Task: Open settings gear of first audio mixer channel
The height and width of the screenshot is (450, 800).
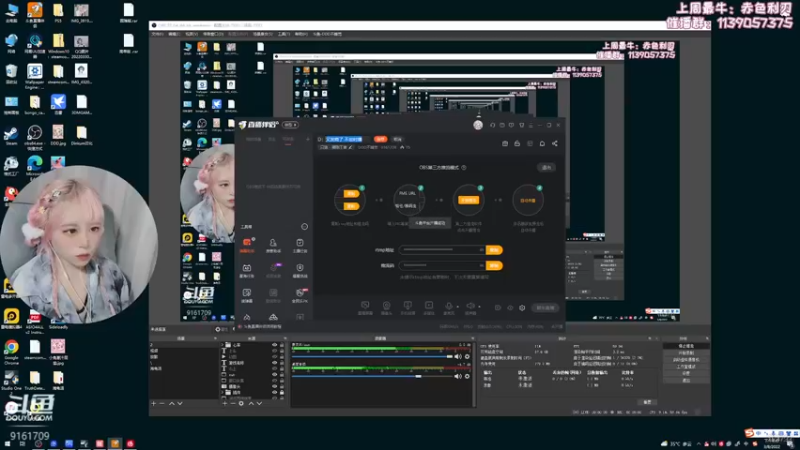Action: [x=467, y=357]
